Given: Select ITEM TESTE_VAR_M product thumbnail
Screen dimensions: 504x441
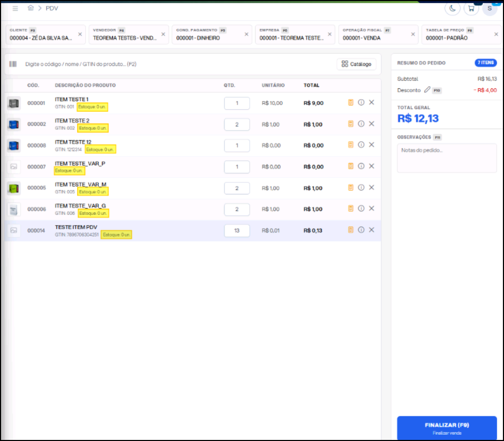Looking at the screenshot, I should [14, 188].
